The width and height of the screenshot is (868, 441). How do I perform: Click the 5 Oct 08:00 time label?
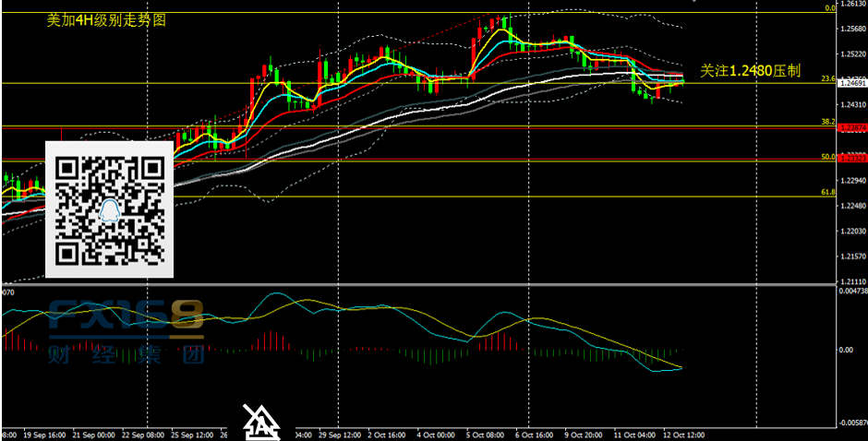tap(487, 434)
